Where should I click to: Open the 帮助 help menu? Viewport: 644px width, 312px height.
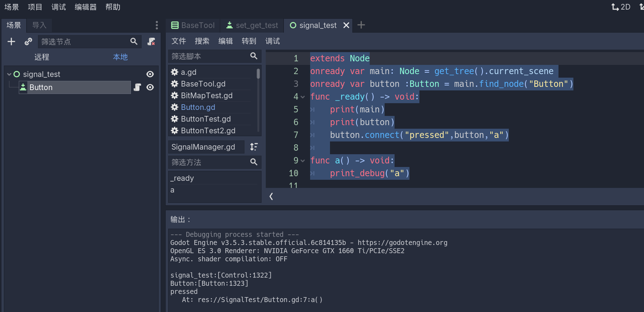[x=113, y=7]
